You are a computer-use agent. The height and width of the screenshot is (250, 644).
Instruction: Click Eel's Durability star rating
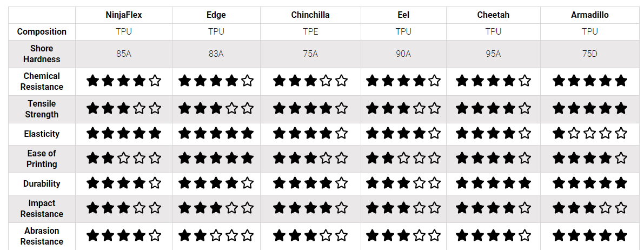[x=403, y=183]
